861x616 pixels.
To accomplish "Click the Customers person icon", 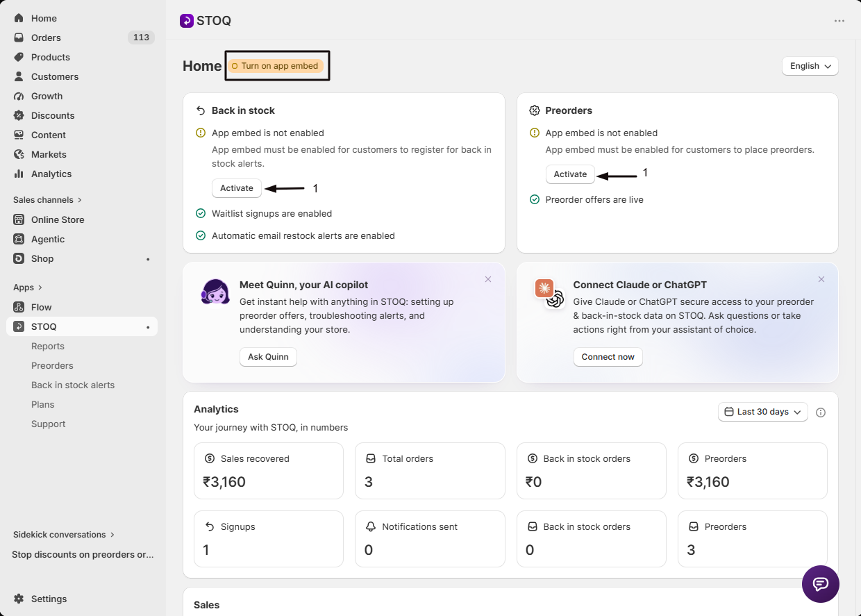I will pyautogui.click(x=19, y=76).
